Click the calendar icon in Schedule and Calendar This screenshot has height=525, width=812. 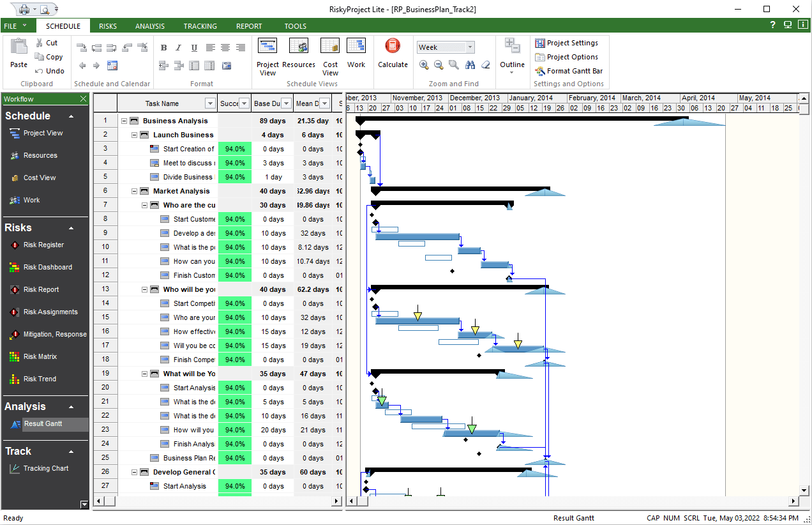click(112, 65)
